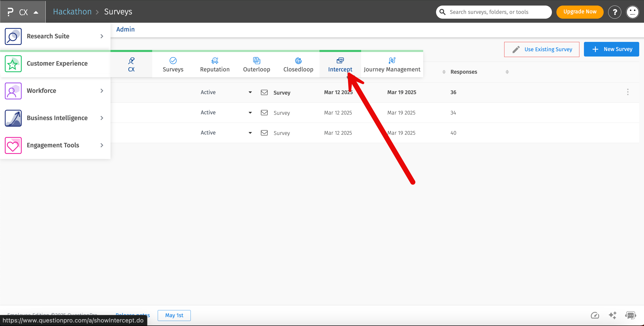The width and height of the screenshot is (644, 326).
Task: Switch to the Journey Management tab
Action: coord(392,65)
